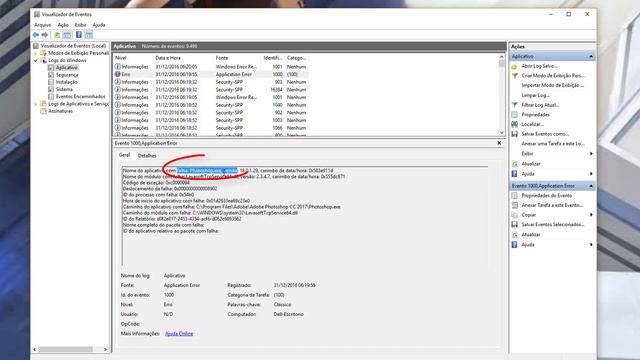Click the Filtrar Log Atual funnel icon
Image resolution: width=640 pixels, height=360 pixels.
point(514,105)
